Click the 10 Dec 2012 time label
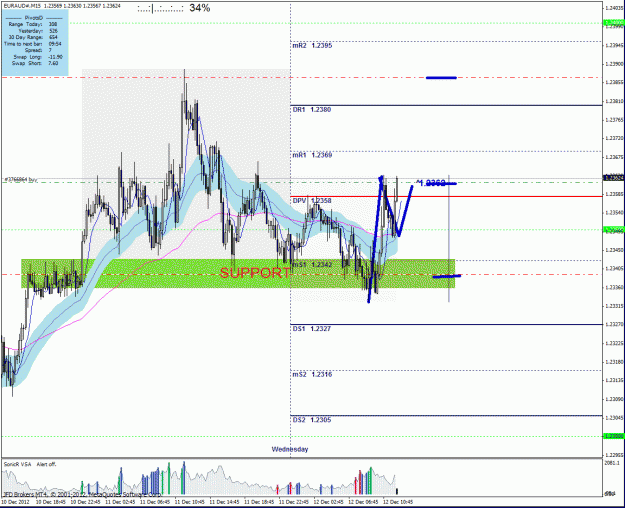 point(15,502)
